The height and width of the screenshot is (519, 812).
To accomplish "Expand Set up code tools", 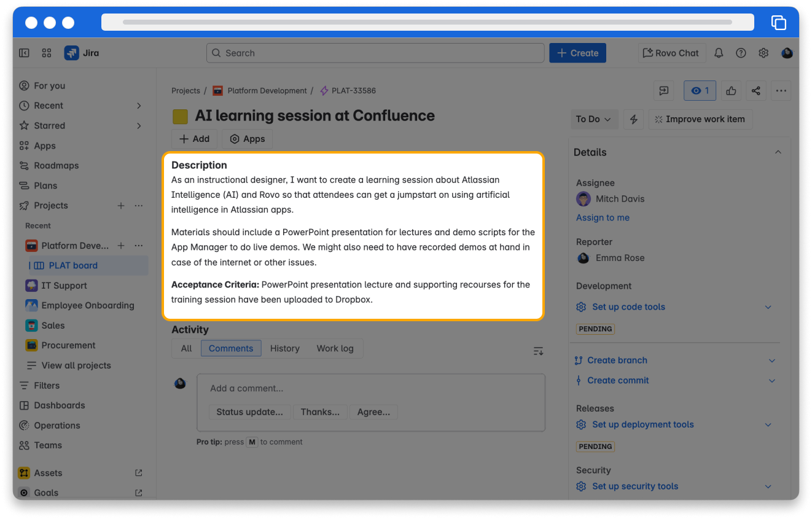I will click(x=768, y=307).
